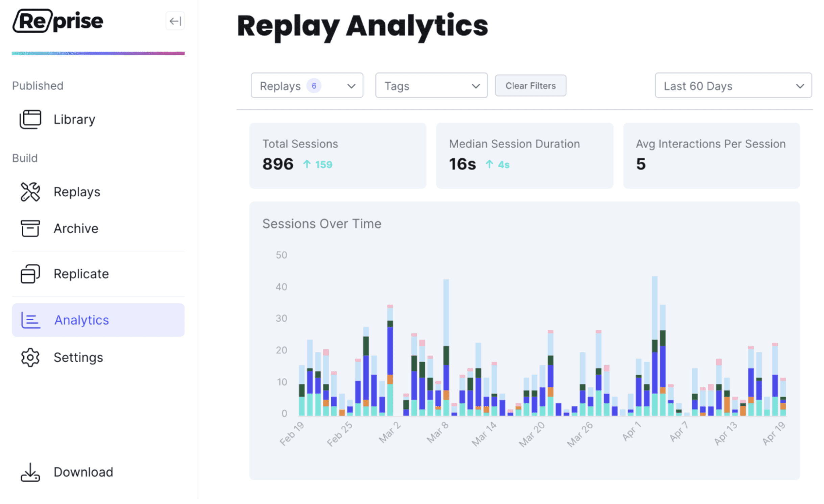Open the Replays filter dropdown
The width and height of the screenshot is (824, 504).
pyautogui.click(x=307, y=86)
